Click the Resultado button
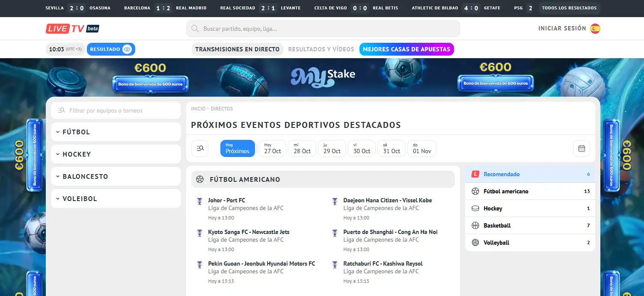644x296 pixels. pyautogui.click(x=111, y=49)
